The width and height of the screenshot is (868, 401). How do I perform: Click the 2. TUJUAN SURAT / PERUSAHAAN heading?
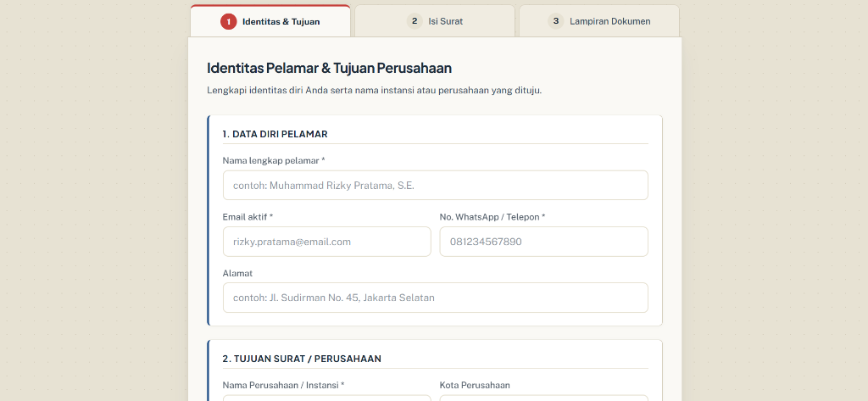point(302,359)
